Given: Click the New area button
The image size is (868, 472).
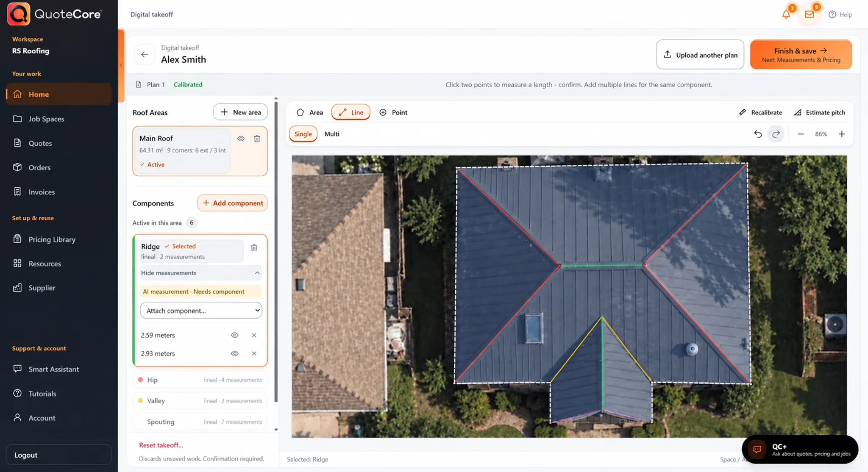Looking at the screenshot, I should tap(240, 112).
